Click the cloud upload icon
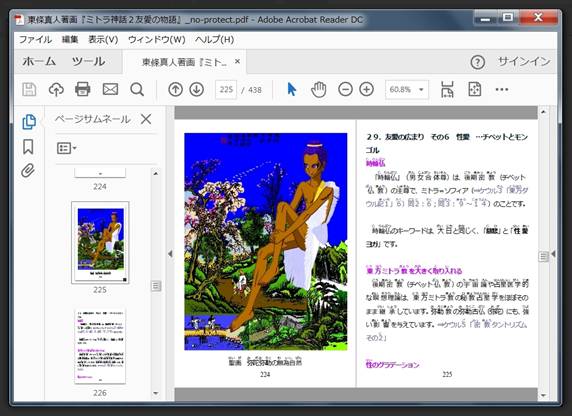Screen dimensions: 572x416 (56, 89)
